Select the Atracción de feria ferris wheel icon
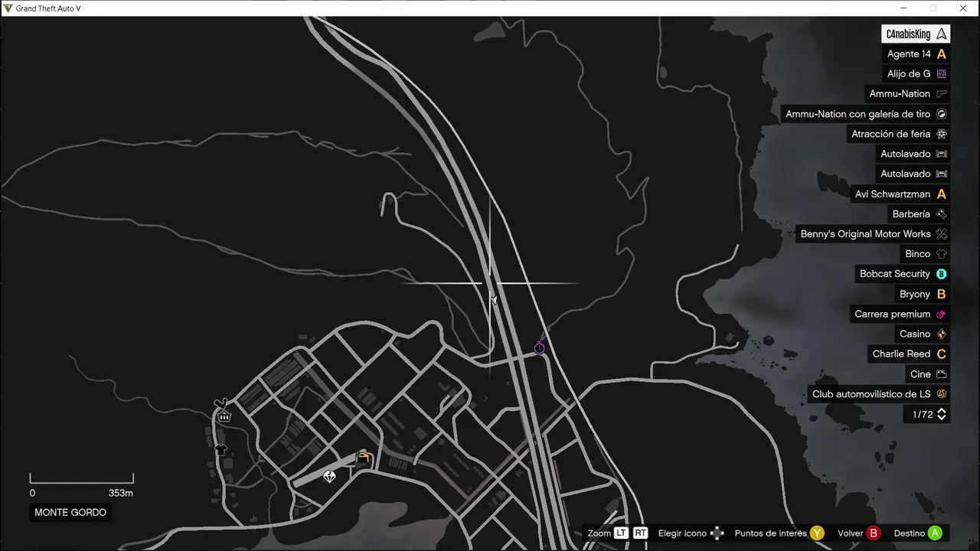This screenshot has height=551, width=980. pyautogui.click(x=942, y=134)
